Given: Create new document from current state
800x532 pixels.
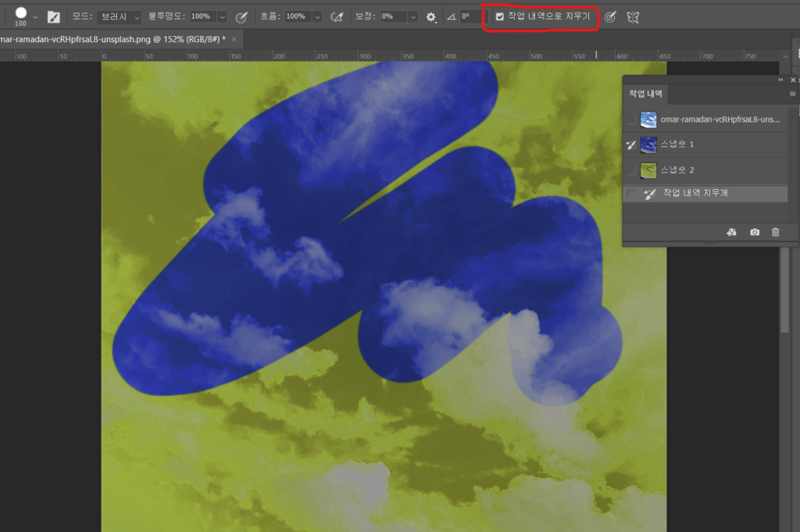Looking at the screenshot, I should point(731,232).
